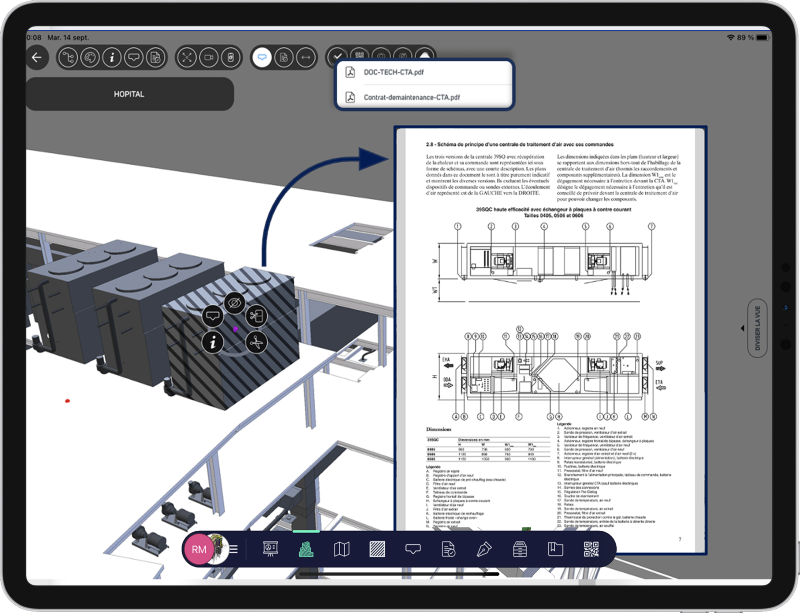The width and height of the screenshot is (800, 613).
Task: Click the info button in radial menu
Action: click(x=212, y=343)
